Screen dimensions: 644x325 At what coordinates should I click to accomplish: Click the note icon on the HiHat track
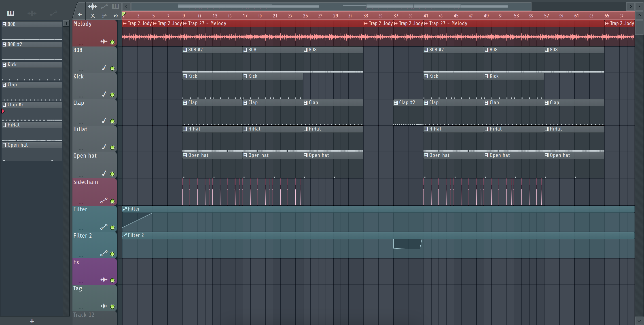pyautogui.click(x=104, y=146)
